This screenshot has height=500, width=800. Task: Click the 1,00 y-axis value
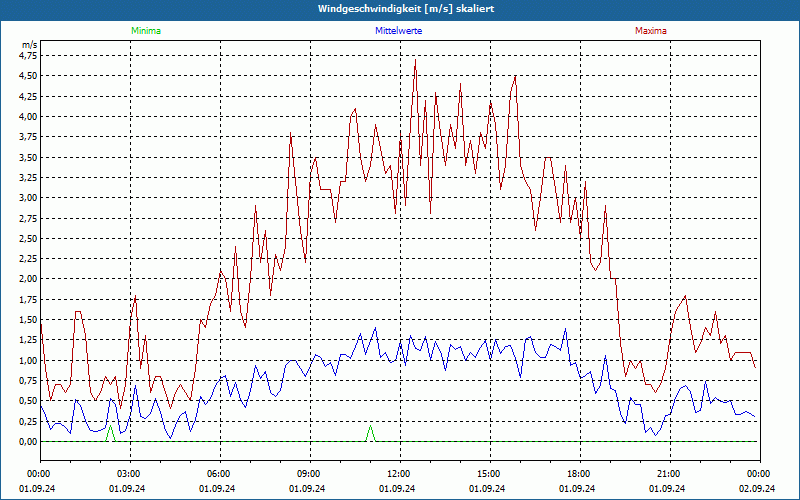28,360
